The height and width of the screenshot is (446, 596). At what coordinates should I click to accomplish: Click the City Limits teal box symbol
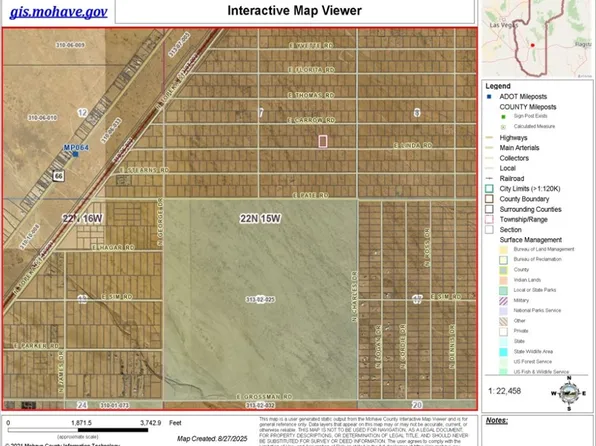489,189
